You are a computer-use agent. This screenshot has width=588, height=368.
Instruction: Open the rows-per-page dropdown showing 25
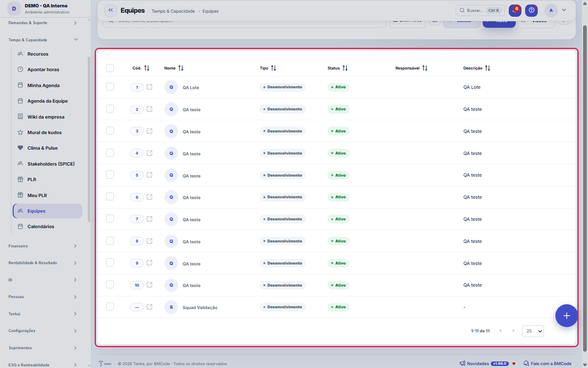[x=533, y=331]
